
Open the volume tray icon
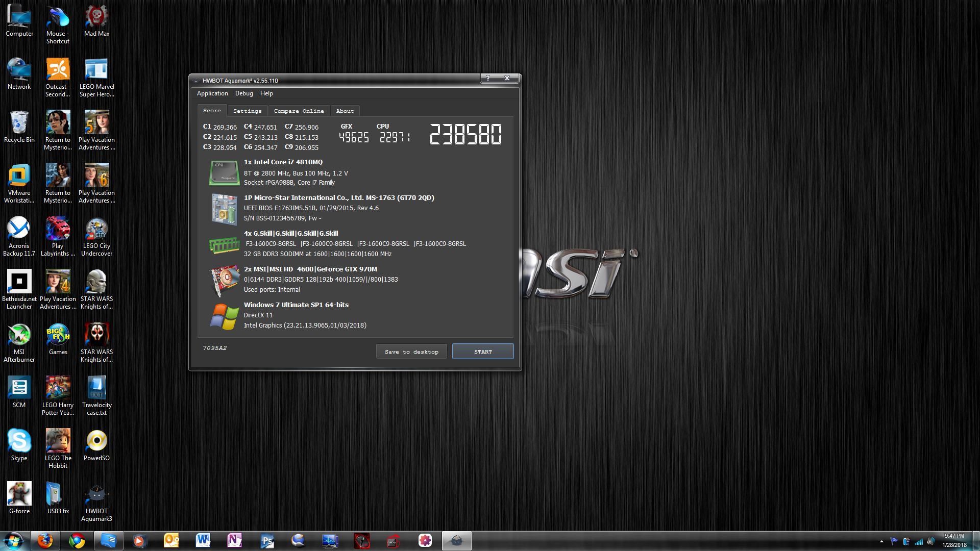[931, 541]
